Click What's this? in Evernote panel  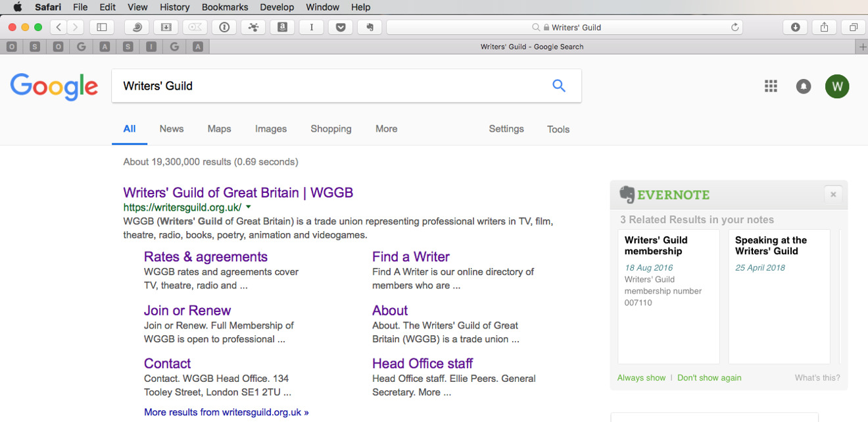pyautogui.click(x=817, y=378)
